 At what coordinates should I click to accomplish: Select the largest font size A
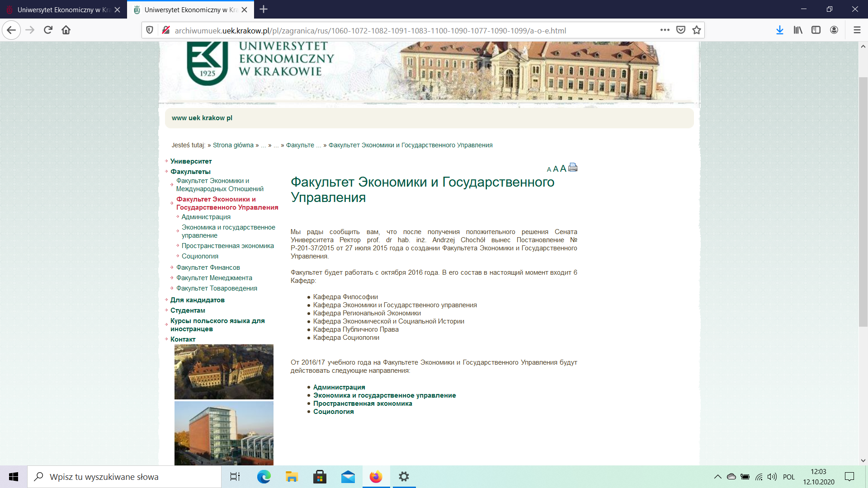click(x=563, y=168)
